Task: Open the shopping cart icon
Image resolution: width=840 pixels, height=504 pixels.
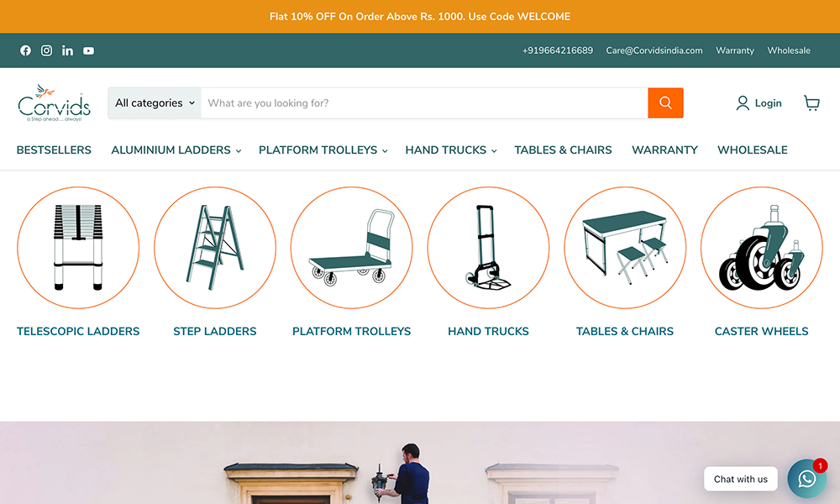Action: tap(811, 102)
